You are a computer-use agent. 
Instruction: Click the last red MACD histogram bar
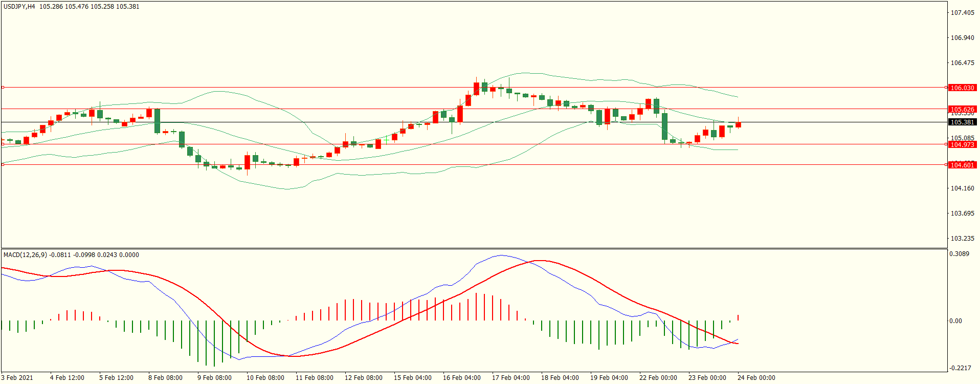[738, 318]
